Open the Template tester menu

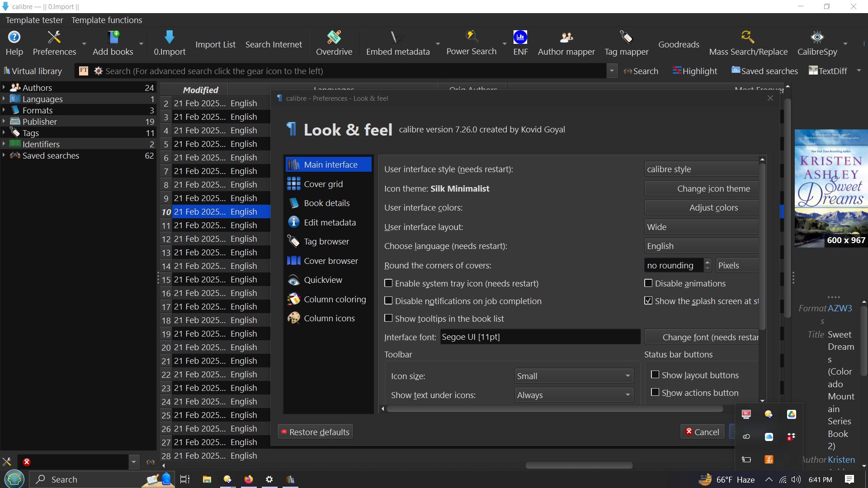point(34,20)
